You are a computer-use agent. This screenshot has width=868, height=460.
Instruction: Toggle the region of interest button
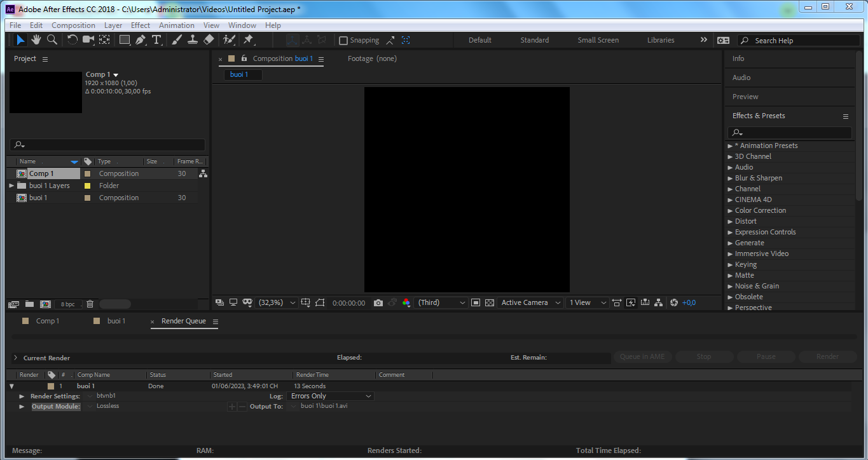tap(320, 303)
